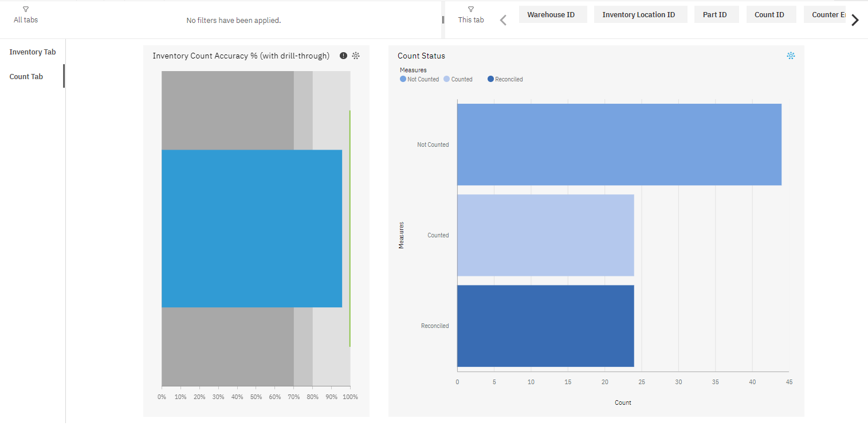Open insights icon on Count Status widget
Screen dimensions: 868x426
pyautogui.click(x=791, y=56)
